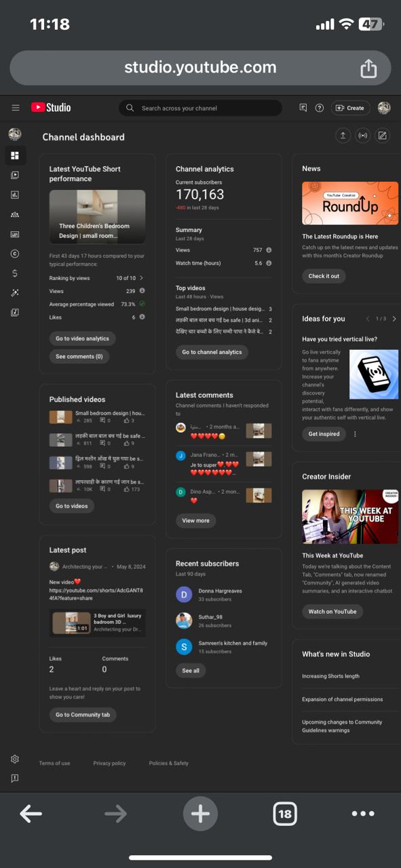Go to next idea with right chevron

click(394, 319)
